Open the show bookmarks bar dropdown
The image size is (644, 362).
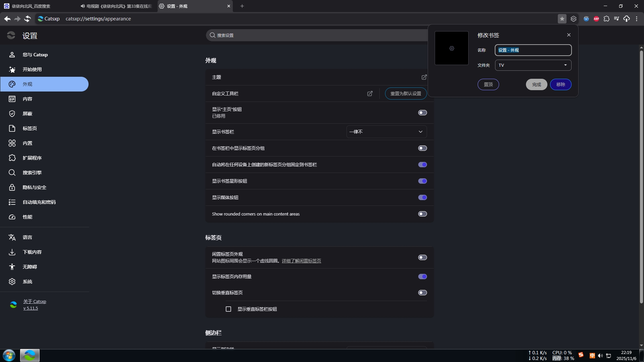[386, 132]
